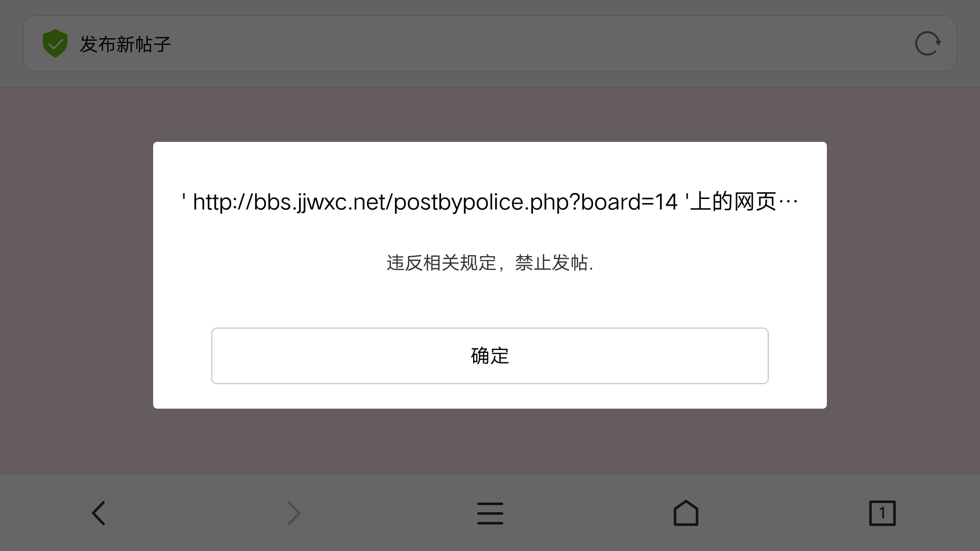
Task: Click the empty space in the address bar
Action: pyautogui.click(x=541, y=43)
